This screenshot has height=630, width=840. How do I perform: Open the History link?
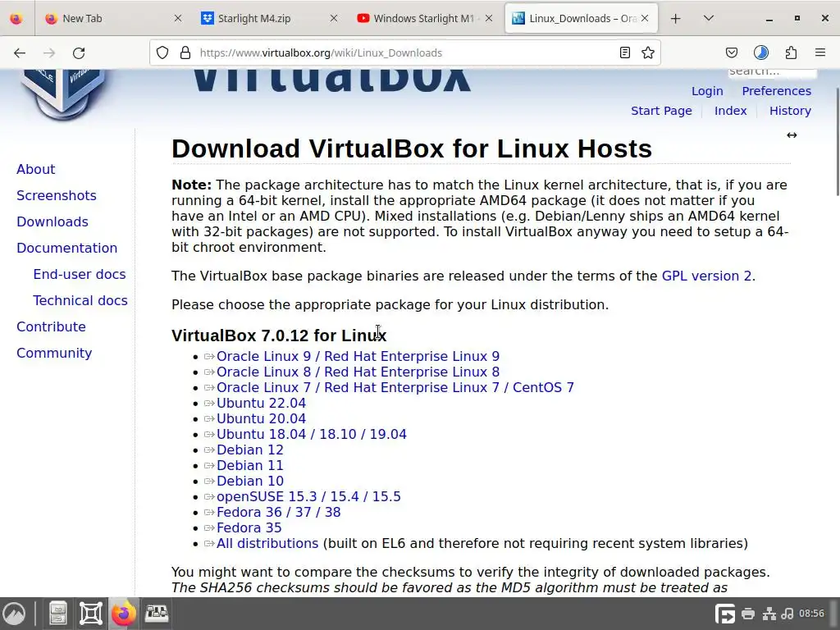790,111
